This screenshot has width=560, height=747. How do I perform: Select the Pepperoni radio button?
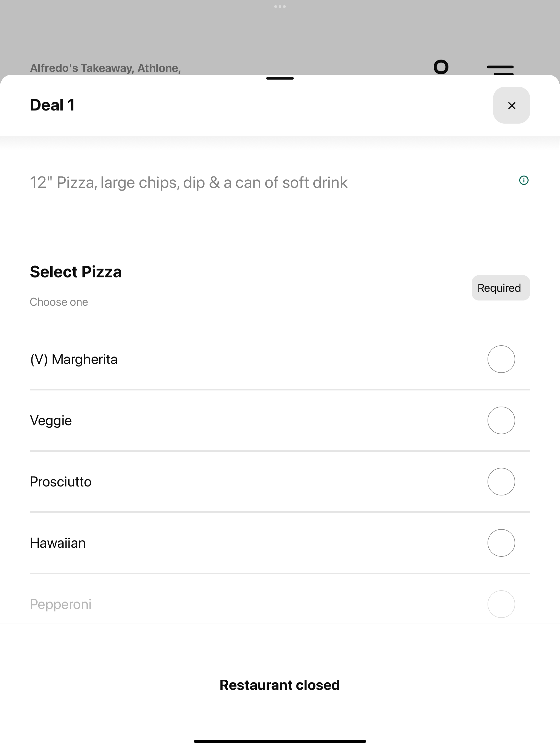(x=501, y=604)
